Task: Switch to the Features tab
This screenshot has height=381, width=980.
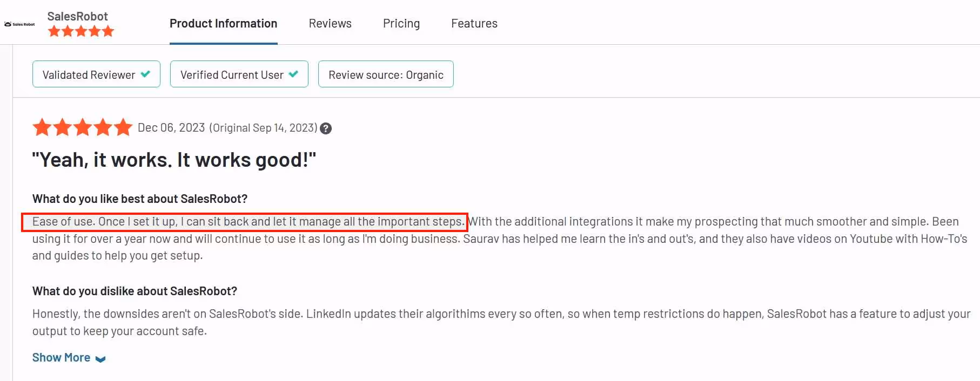Action: pos(474,23)
